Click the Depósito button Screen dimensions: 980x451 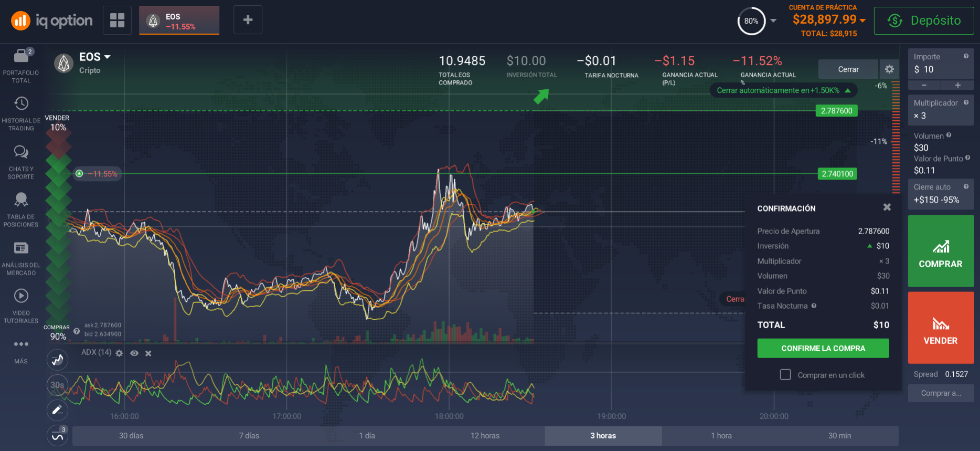coord(924,20)
